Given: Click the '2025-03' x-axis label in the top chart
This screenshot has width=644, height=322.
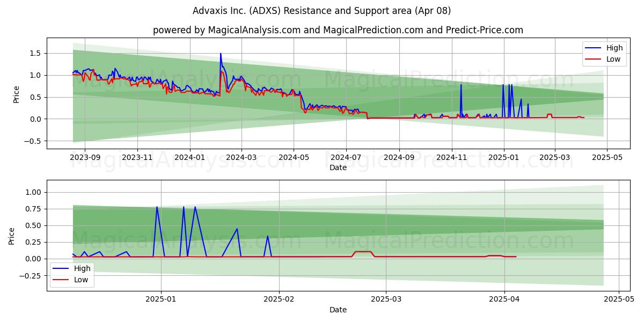Looking at the screenshot, I should point(554,158).
